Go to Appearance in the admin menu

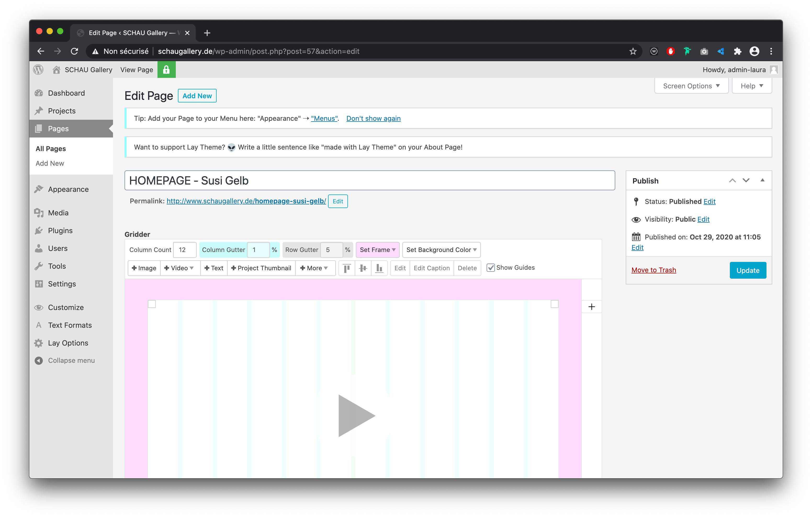tap(68, 189)
